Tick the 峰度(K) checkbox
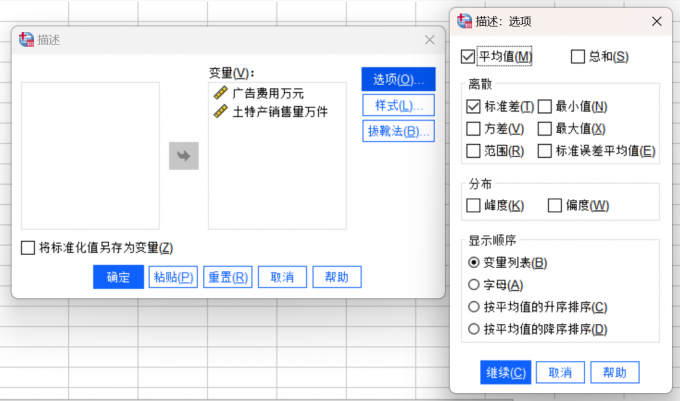The width and height of the screenshot is (680, 401). click(x=473, y=205)
